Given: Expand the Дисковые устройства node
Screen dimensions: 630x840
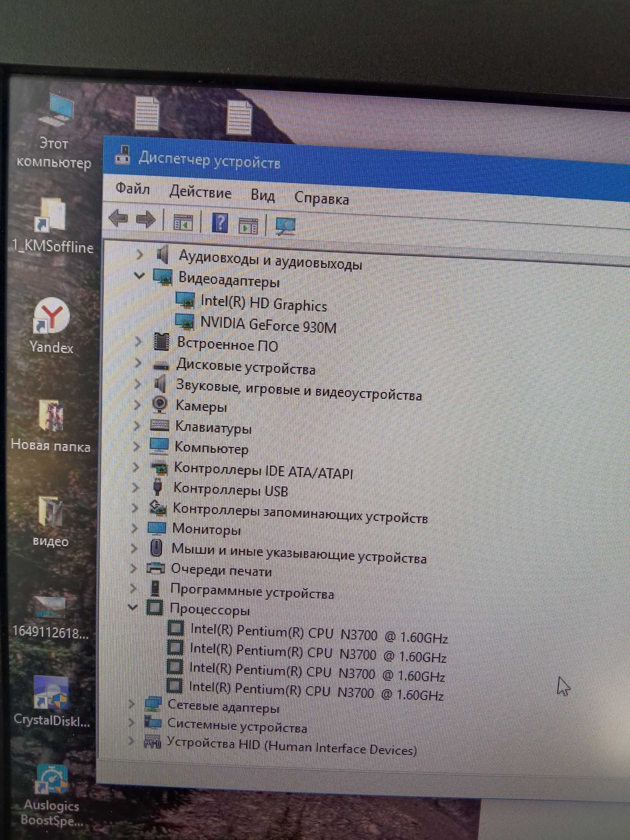Looking at the screenshot, I should (137, 363).
